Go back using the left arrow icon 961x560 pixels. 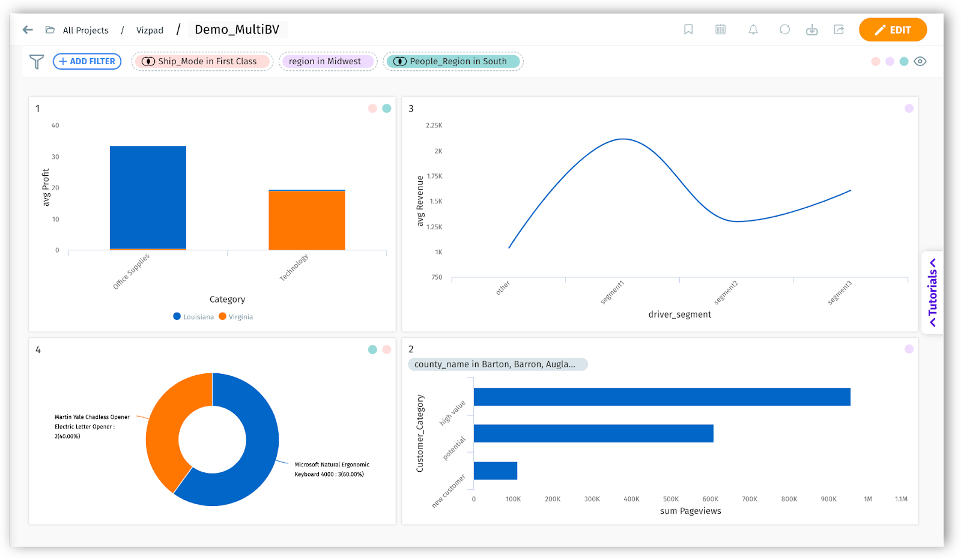[28, 29]
